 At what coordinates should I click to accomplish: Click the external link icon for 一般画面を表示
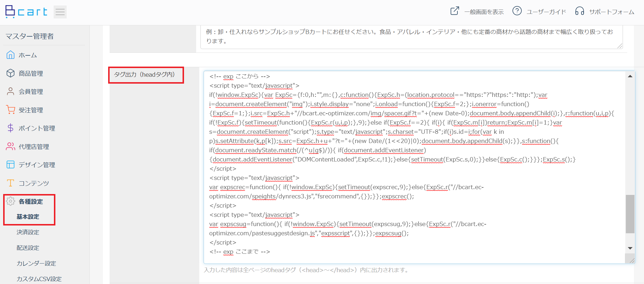455,11
